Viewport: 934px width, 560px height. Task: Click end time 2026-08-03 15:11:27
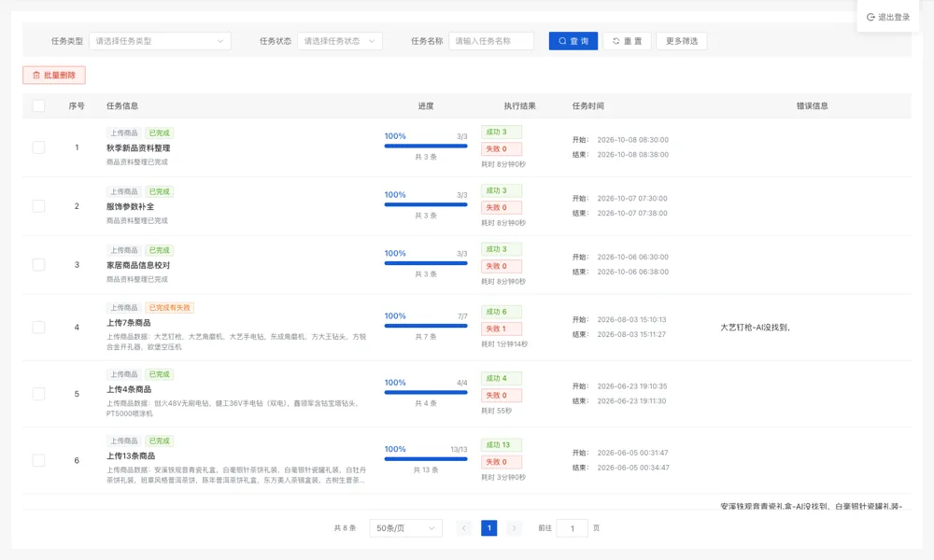click(631, 334)
